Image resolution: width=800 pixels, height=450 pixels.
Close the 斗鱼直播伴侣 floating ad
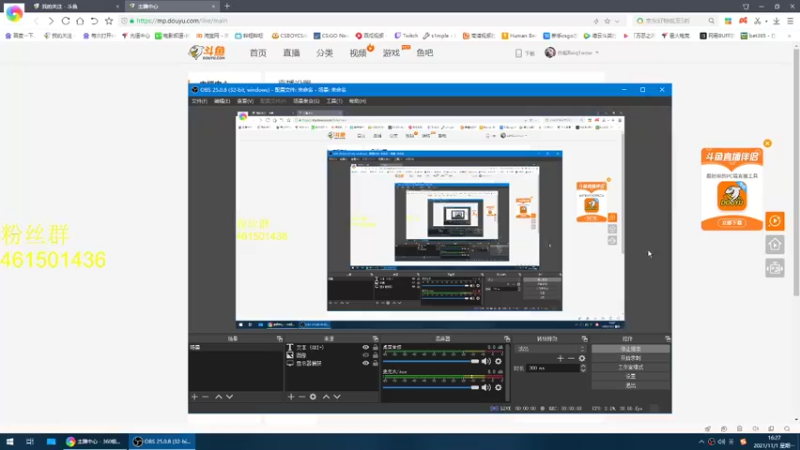[x=767, y=143]
